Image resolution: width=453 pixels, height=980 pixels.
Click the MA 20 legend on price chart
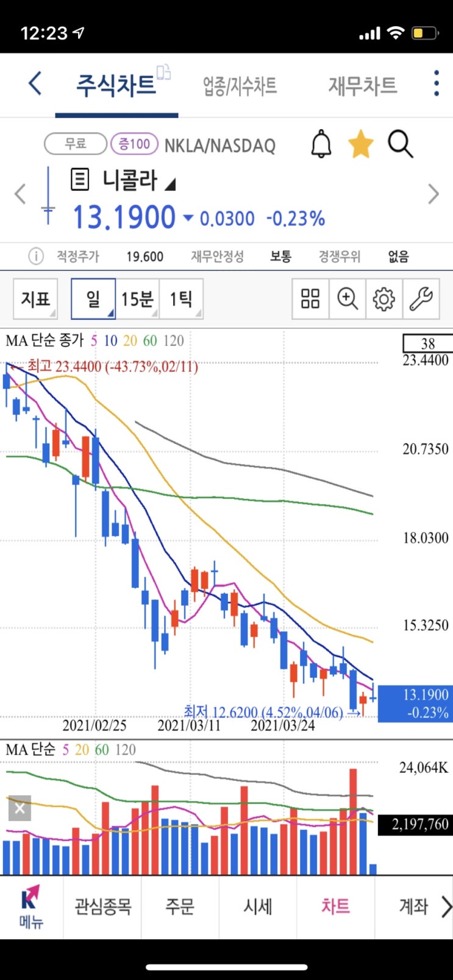pyautogui.click(x=130, y=340)
